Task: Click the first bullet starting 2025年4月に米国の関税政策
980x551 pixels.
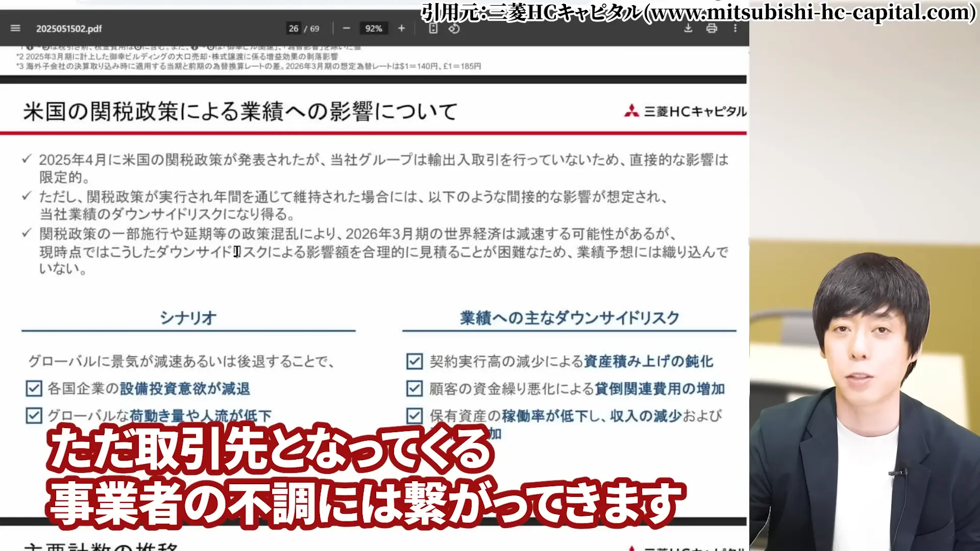Action: pos(384,168)
